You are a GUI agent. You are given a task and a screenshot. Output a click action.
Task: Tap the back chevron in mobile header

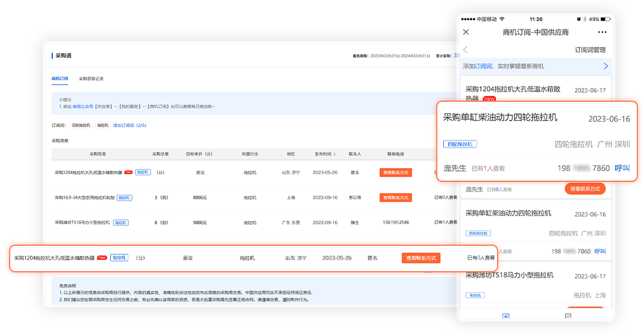(x=466, y=50)
